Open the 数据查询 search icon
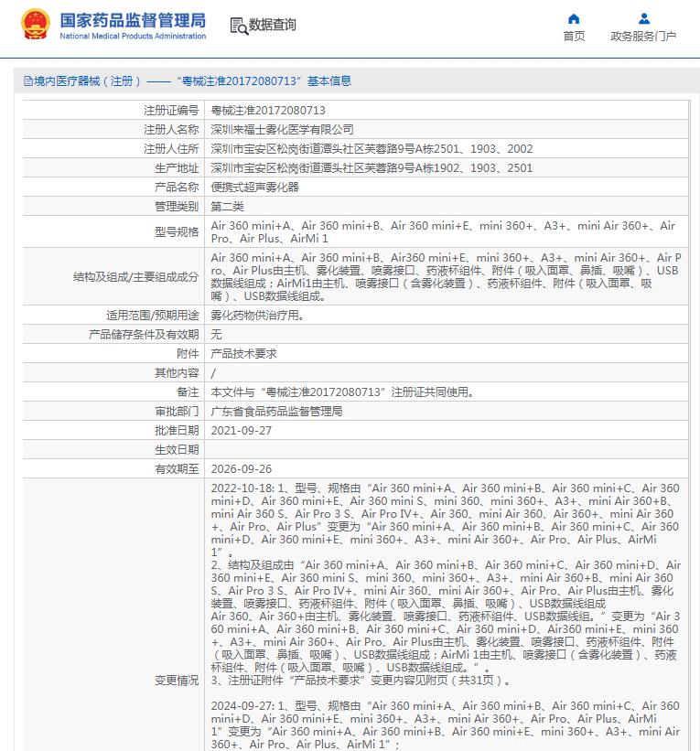Screen dimensions: 700x751 239,26
